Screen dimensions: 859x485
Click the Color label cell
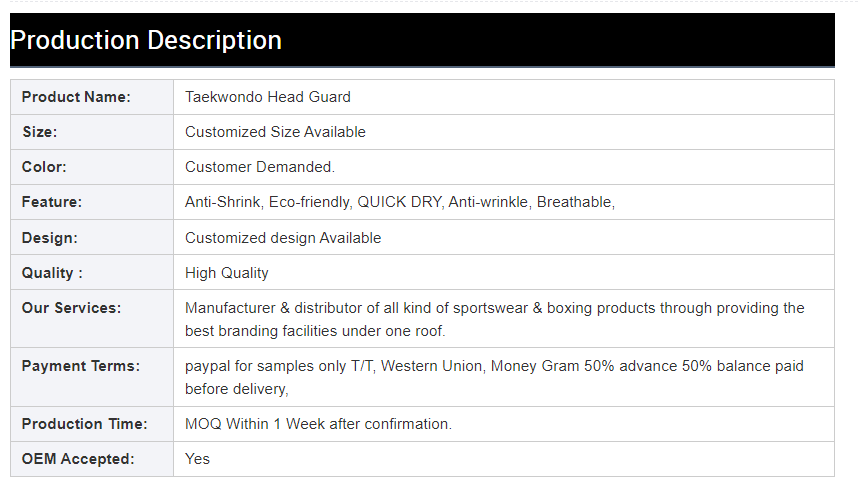coord(44,167)
